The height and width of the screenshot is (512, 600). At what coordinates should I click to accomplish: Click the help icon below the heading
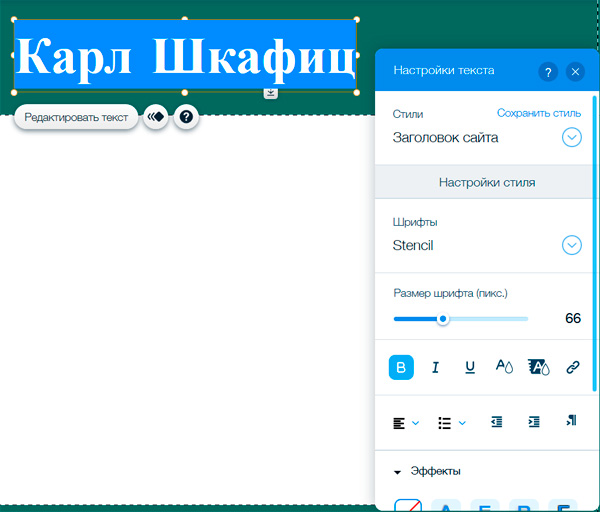click(187, 117)
